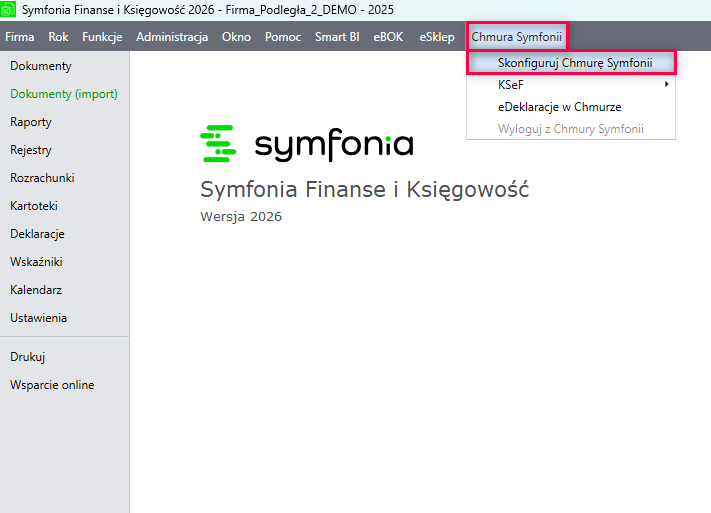
Task: Open the Rok menu
Action: pos(58,37)
